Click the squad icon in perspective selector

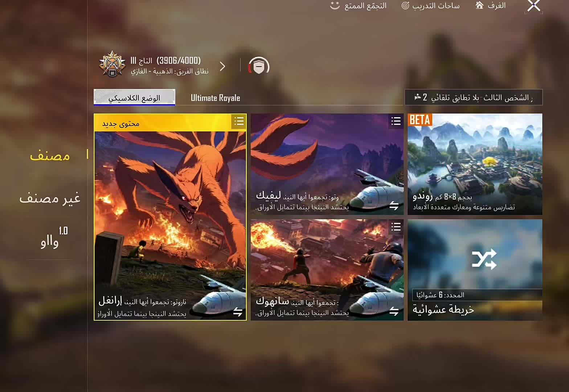point(417,97)
